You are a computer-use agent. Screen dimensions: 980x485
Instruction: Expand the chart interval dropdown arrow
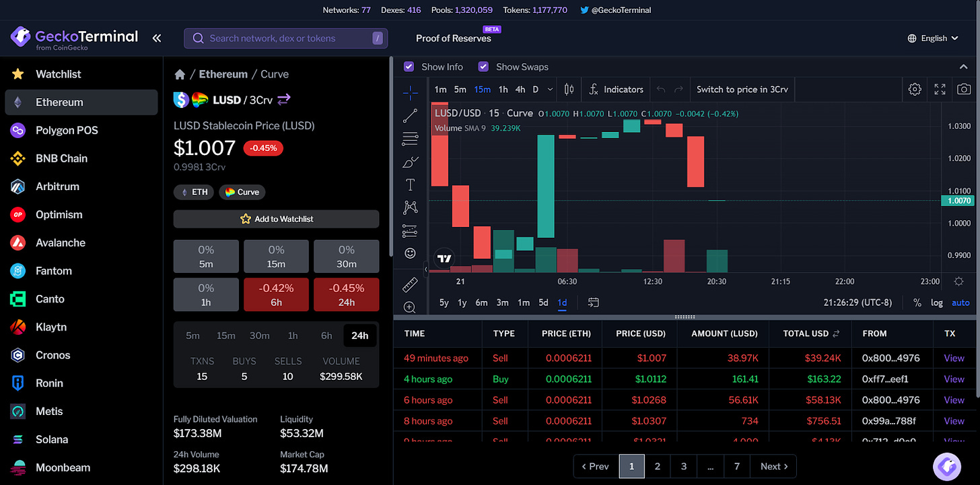pyautogui.click(x=550, y=89)
